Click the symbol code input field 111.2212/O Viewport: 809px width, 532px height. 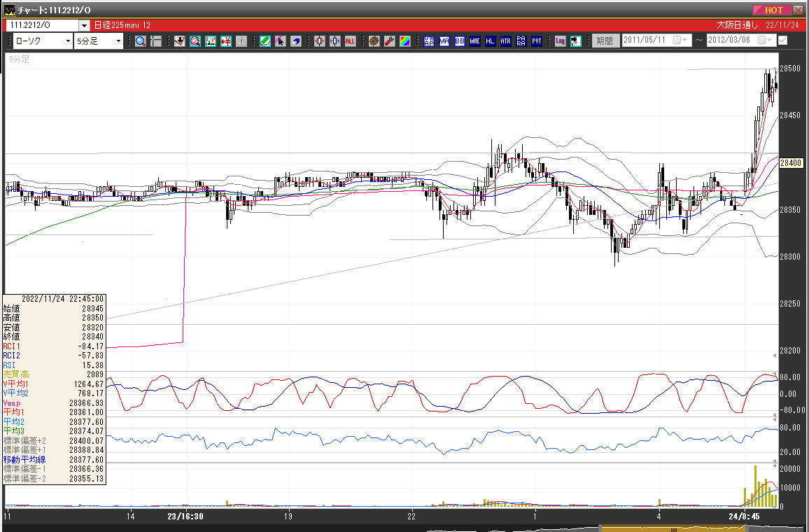43,25
